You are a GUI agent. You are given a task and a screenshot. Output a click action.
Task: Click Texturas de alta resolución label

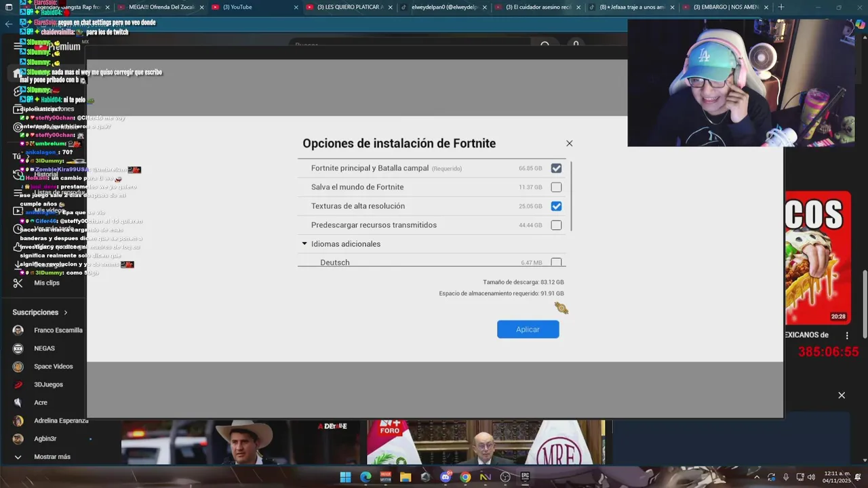click(358, 206)
